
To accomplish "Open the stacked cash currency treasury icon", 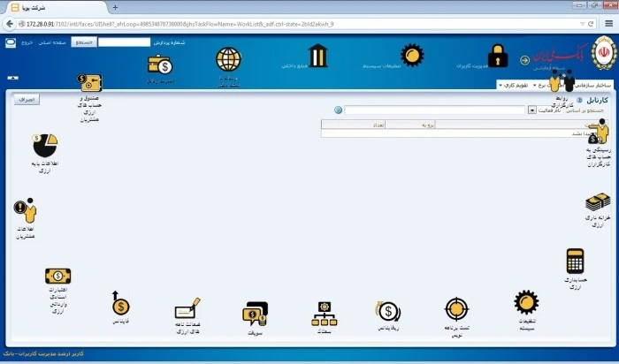I will tap(598, 202).
